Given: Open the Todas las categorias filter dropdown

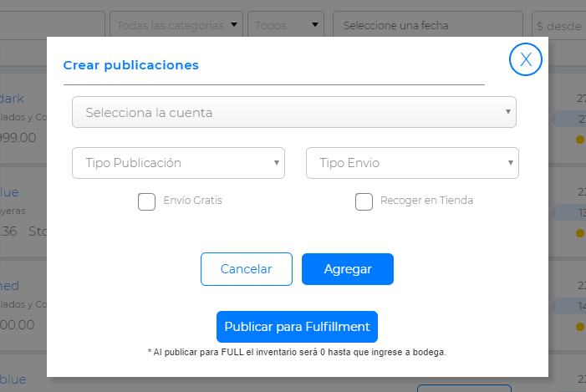Looking at the screenshot, I should [x=176, y=25].
